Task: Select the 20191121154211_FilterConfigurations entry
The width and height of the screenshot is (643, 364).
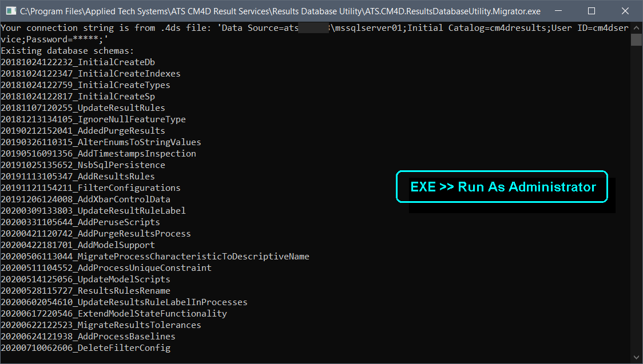Action: click(x=90, y=188)
